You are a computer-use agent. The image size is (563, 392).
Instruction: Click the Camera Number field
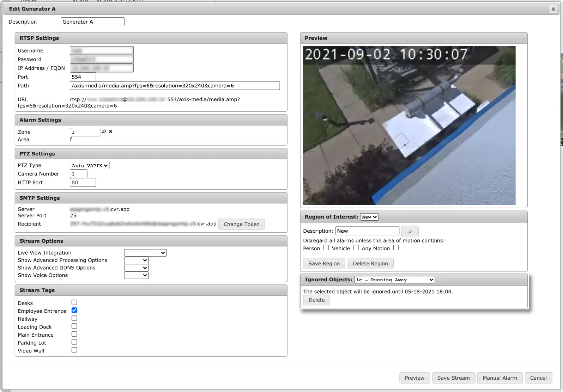point(78,174)
